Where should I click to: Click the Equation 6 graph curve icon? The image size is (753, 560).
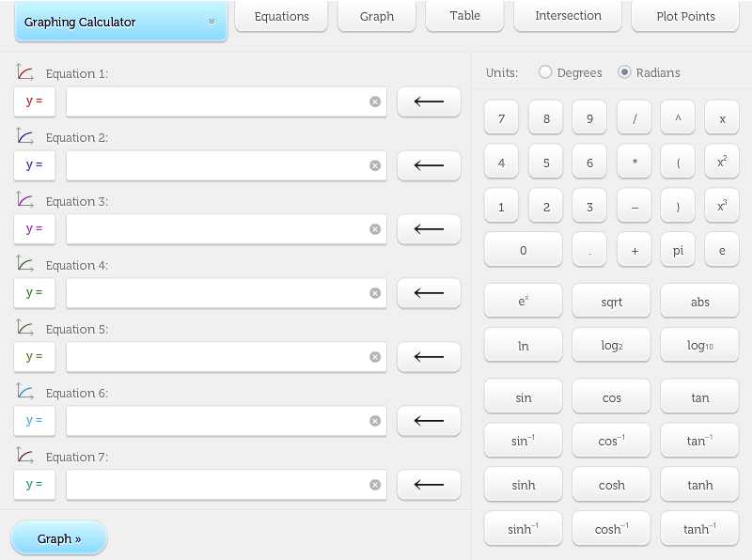(25, 392)
